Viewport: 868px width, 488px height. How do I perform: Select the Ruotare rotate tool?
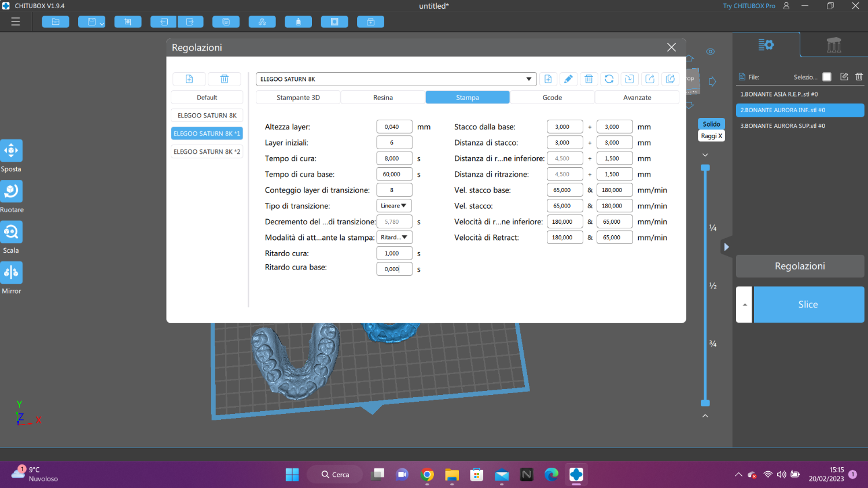click(11, 191)
